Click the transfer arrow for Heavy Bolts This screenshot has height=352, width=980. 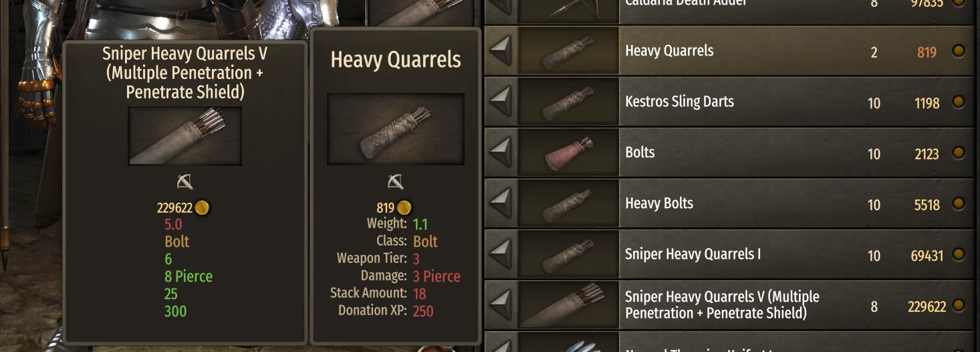point(501,203)
